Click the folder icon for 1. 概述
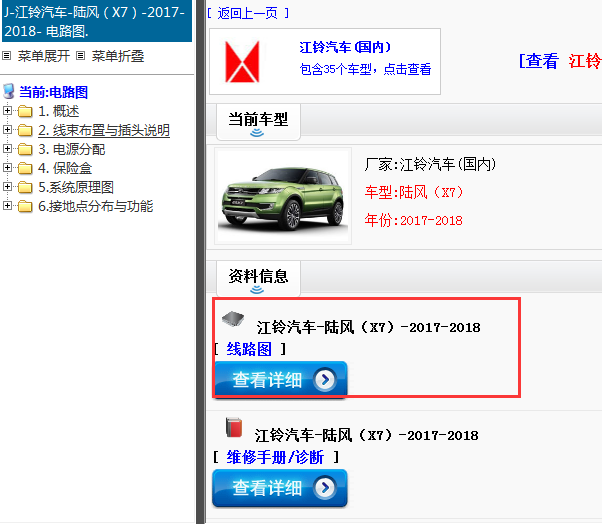The height and width of the screenshot is (524, 602). click(x=25, y=111)
